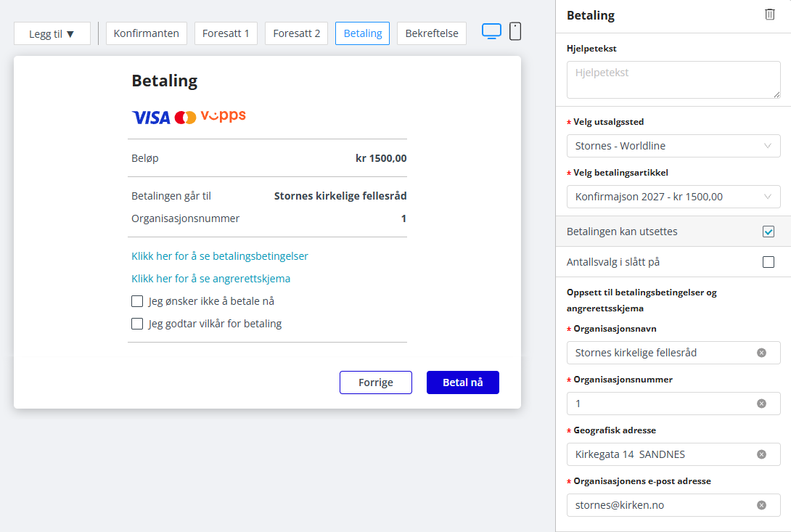The height and width of the screenshot is (532, 791).
Task: Open the Velg betalingsartikkel dropdown
Action: (673, 197)
